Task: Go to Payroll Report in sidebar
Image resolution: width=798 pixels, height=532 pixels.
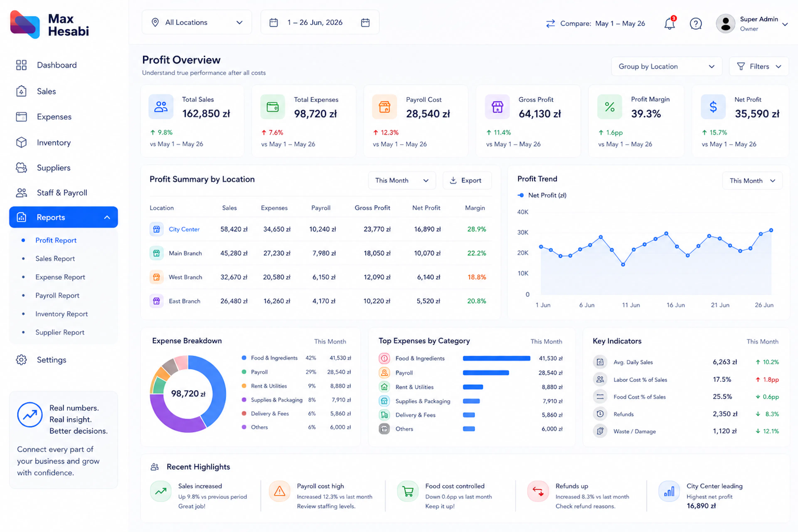Action: 57,296
